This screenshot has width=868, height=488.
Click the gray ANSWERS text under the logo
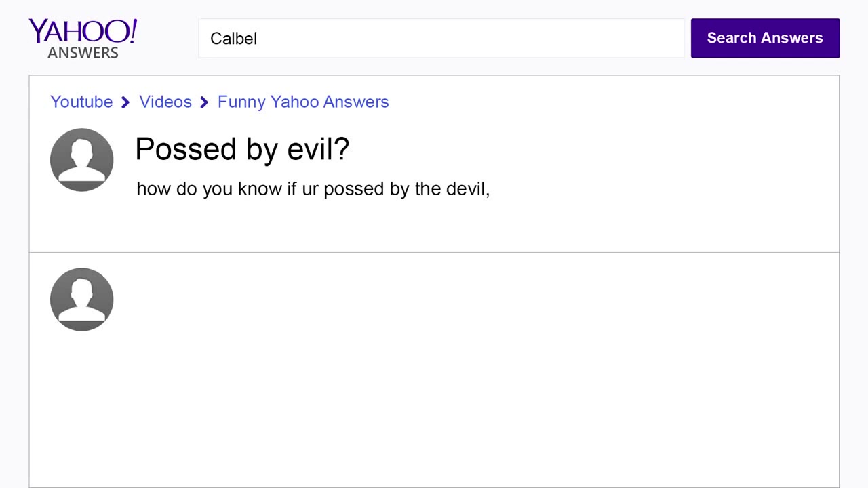tap(83, 52)
